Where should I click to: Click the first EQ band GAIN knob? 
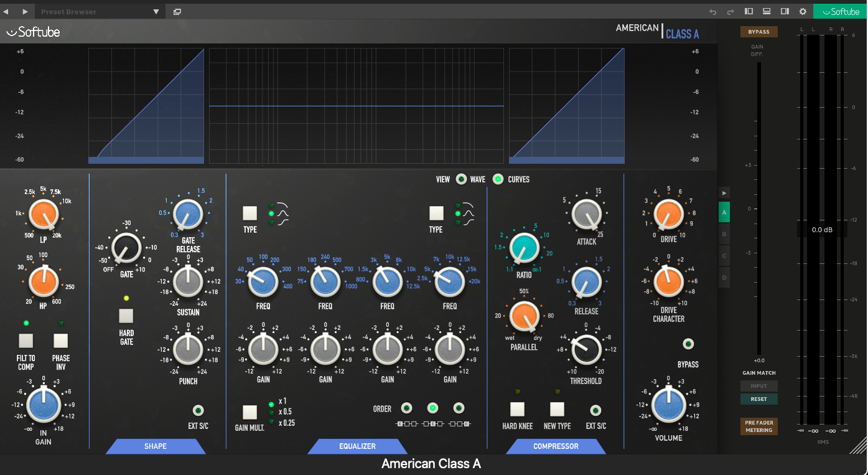(x=263, y=349)
